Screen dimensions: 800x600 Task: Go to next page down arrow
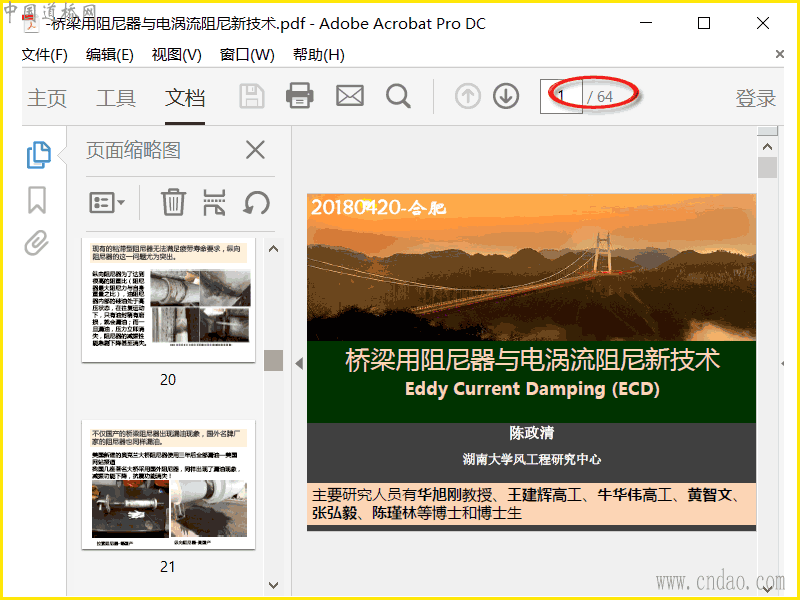(x=506, y=96)
